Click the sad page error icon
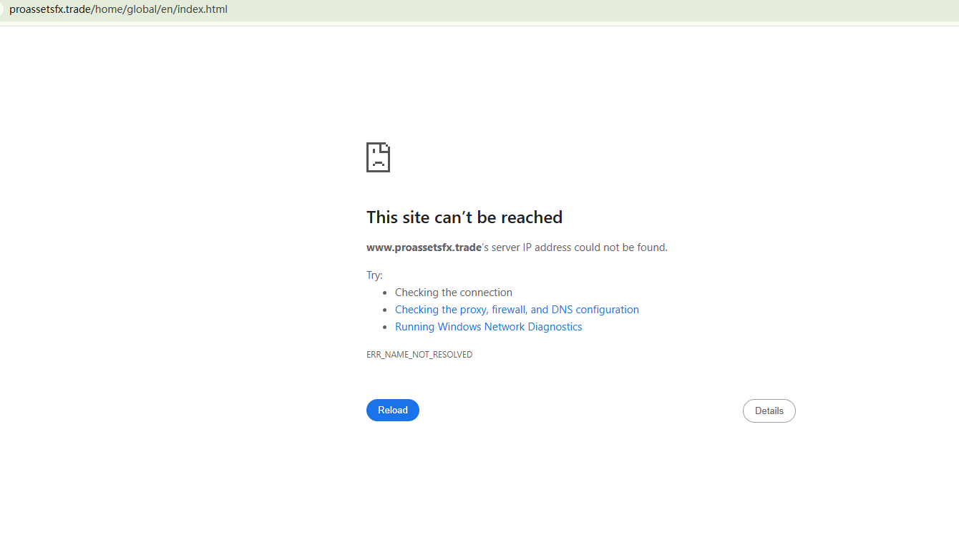Screen dimensions: 959x560 [x=379, y=157]
